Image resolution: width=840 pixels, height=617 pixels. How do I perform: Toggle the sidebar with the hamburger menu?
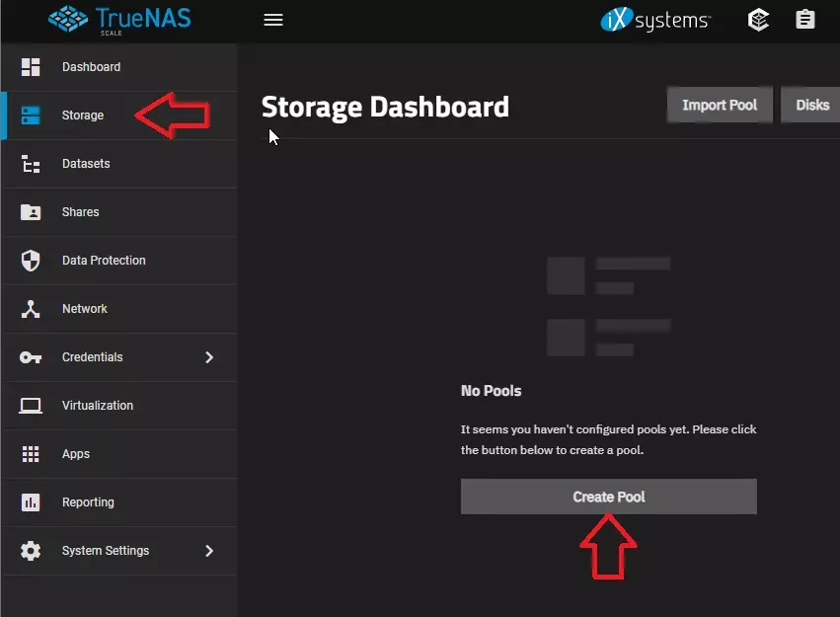point(273,18)
